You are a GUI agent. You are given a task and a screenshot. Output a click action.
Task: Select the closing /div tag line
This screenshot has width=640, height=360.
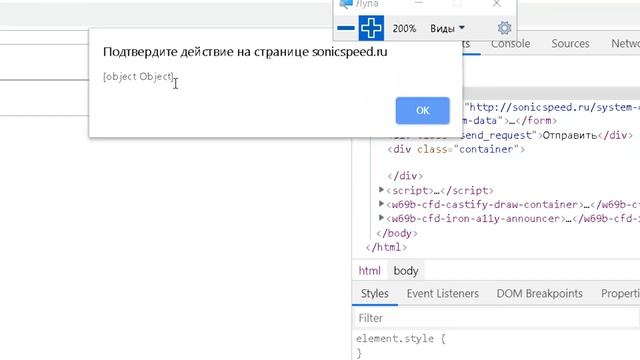click(x=405, y=176)
